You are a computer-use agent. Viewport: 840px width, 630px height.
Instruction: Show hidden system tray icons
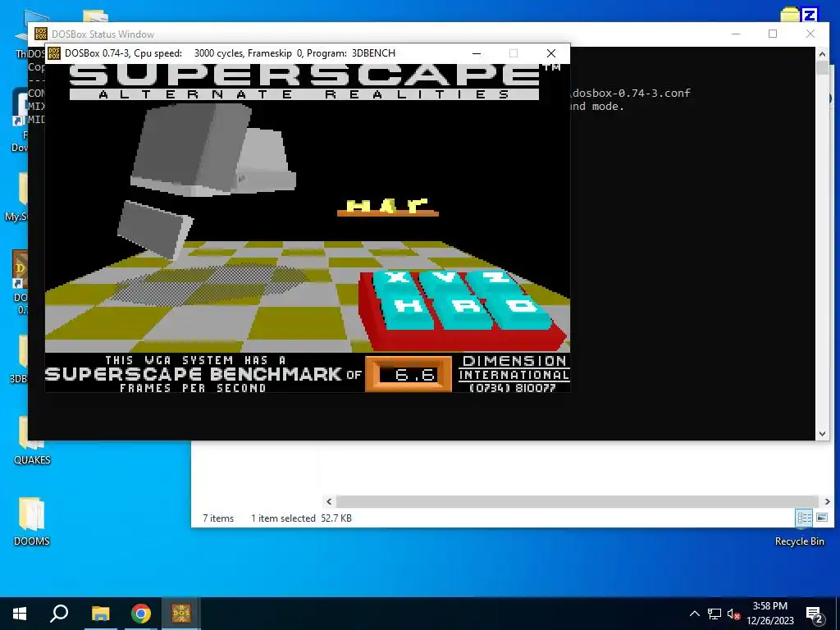[694, 614]
